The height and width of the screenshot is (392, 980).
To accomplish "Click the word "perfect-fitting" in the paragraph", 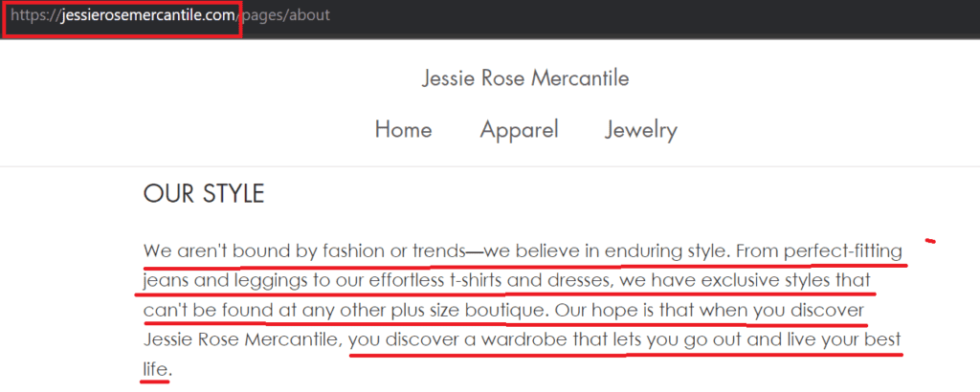I will point(842,251).
